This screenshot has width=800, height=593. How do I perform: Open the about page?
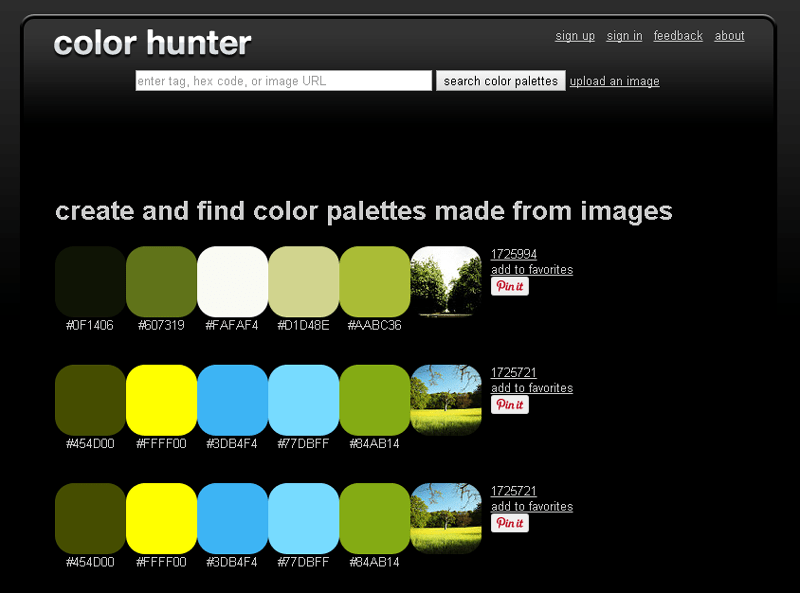[729, 35]
